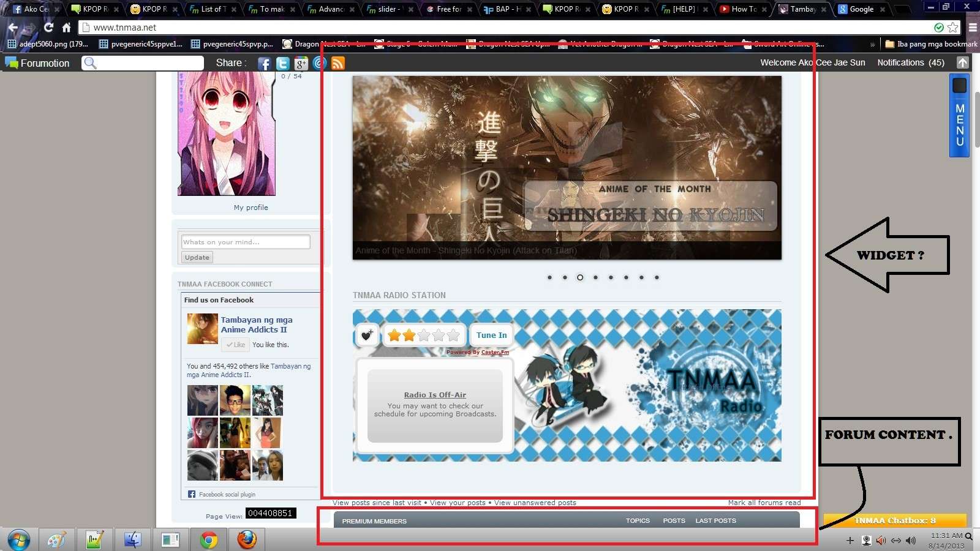Select the active third slider dot

(x=580, y=277)
